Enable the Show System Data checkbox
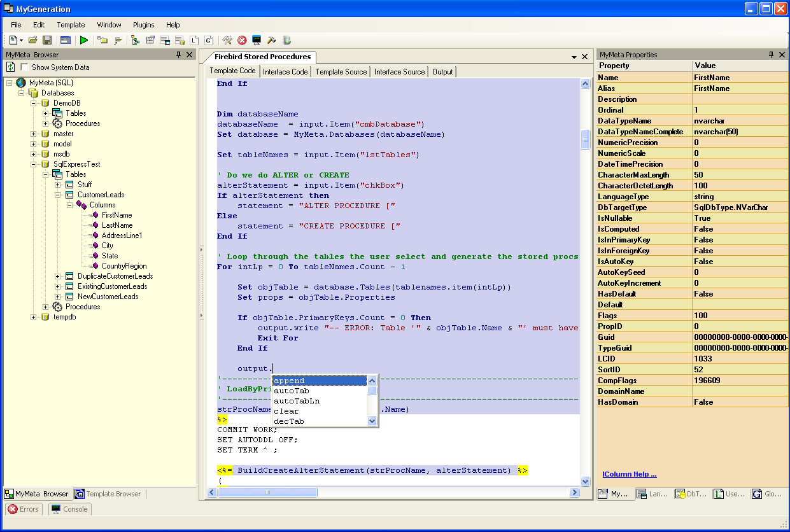790x532 pixels. click(24, 67)
